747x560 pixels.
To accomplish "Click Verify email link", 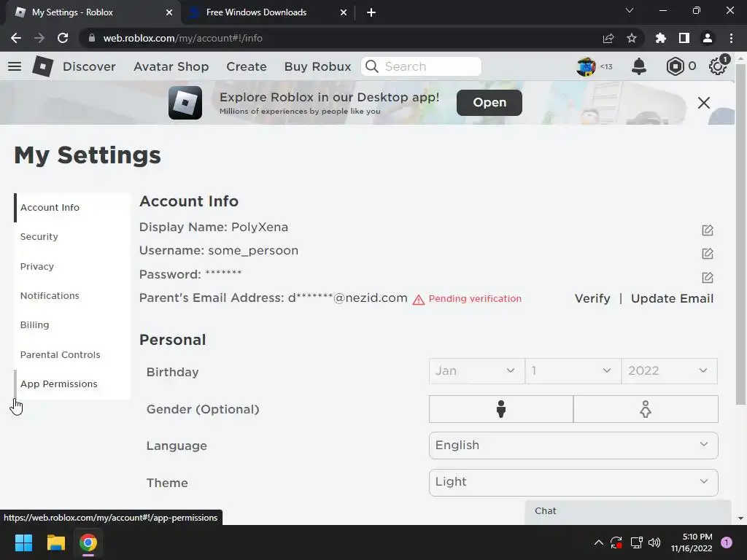I will (x=592, y=298).
